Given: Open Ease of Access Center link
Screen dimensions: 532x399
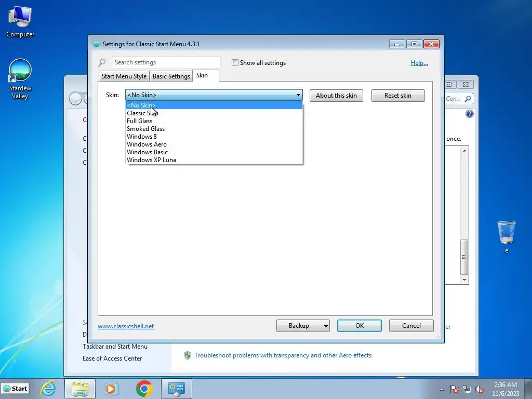Looking at the screenshot, I should coord(112,358).
